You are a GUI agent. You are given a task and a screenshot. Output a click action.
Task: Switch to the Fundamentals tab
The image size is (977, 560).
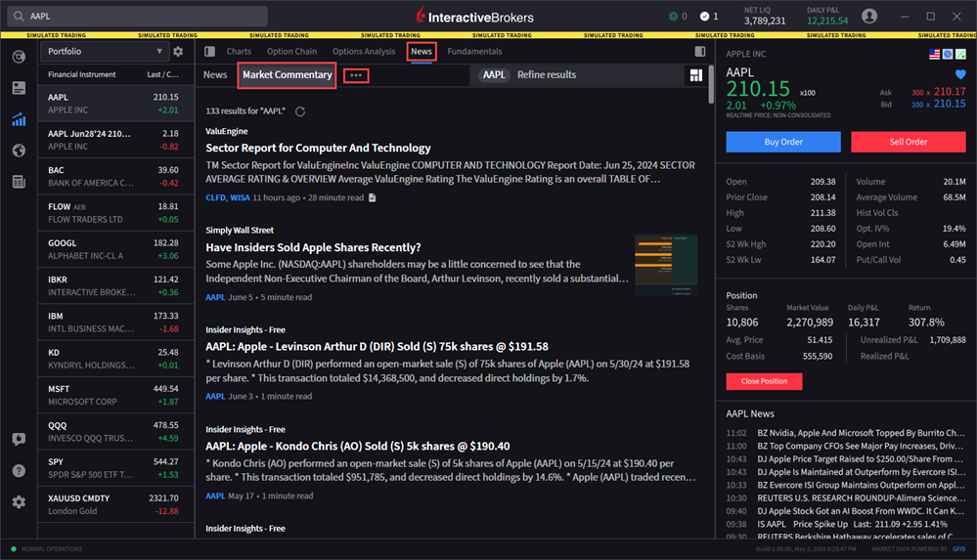474,52
